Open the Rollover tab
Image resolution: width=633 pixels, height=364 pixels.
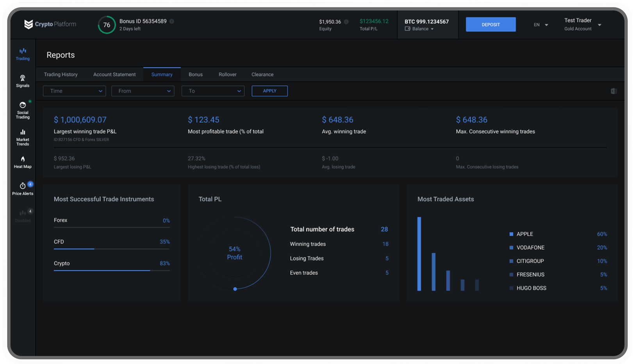coord(228,75)
